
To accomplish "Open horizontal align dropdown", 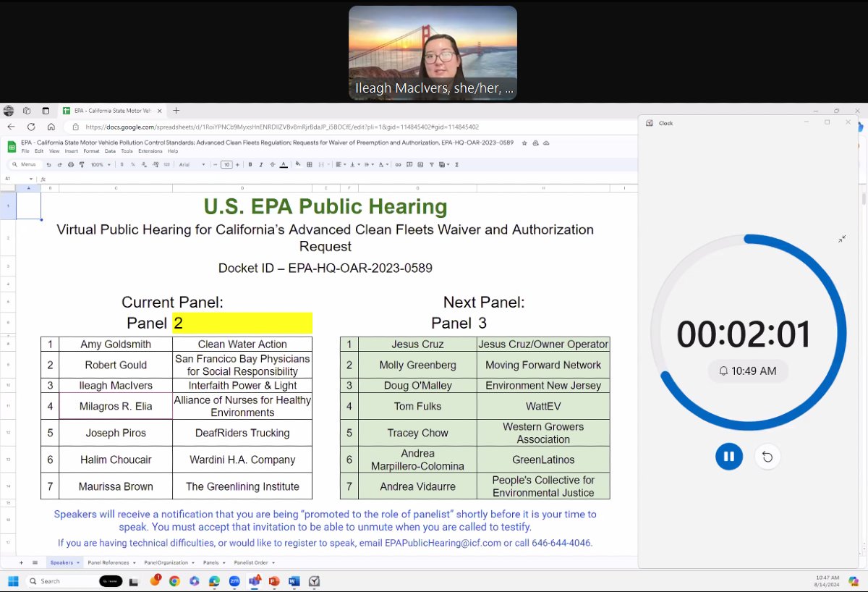I will (341, 165).
